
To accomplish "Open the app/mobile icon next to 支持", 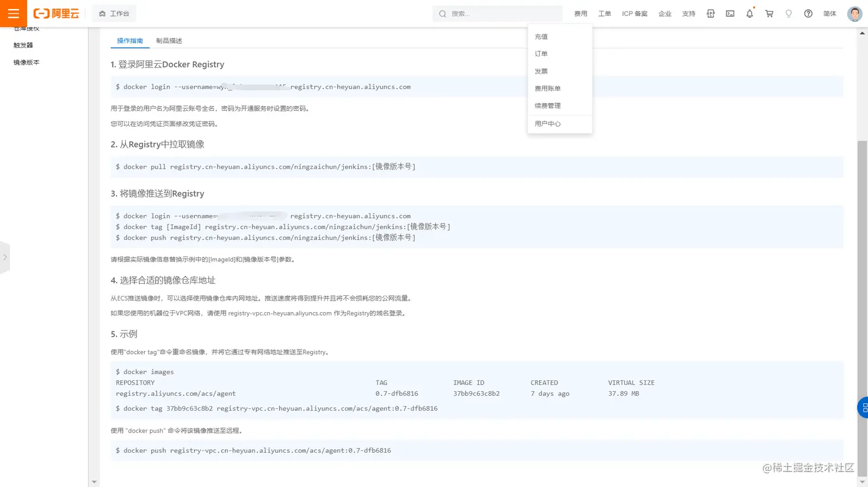I will coord(711,14).
